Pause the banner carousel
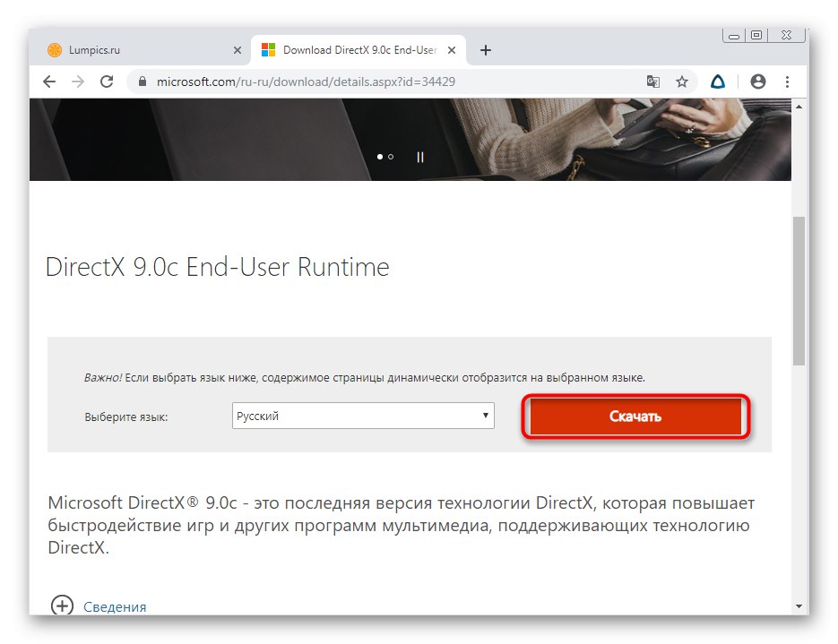Image resolution: width=838 pixels, height=644 pixels. (x=420, y=157)
